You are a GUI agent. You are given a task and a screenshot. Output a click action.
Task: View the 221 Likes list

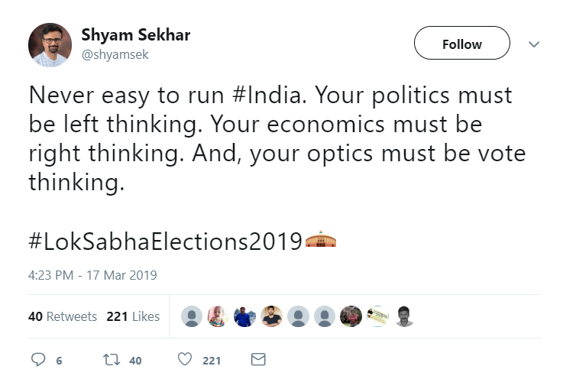(x=133, y=316)
